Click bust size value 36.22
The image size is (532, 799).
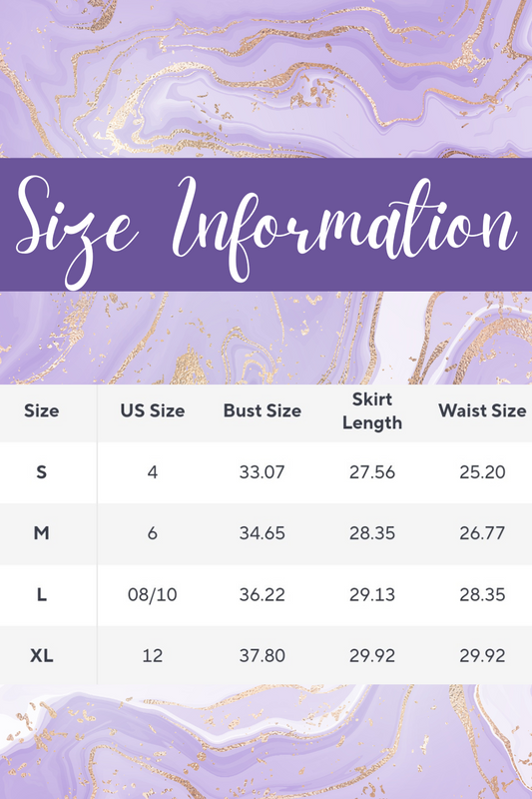(x=263, y=594)
